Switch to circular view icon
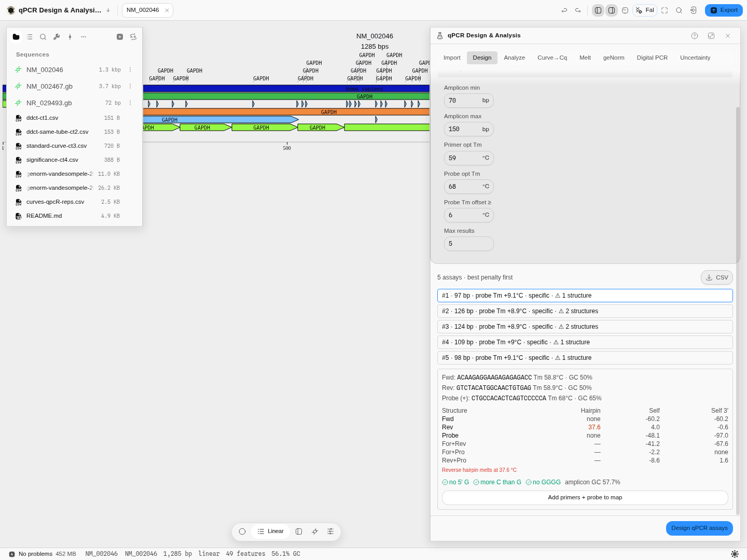Image resolution: width=747 pixels, height=560 pixels. [x=242, y=531]
